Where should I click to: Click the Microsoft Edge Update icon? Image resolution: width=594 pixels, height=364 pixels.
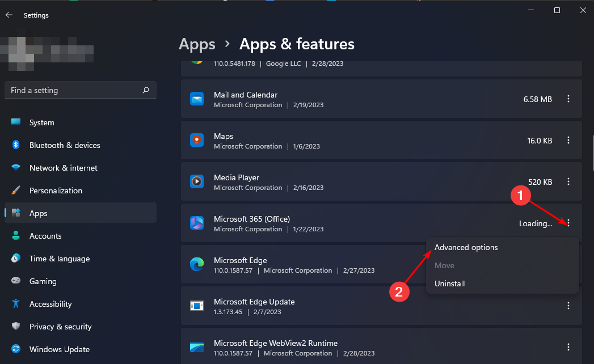tap(197, 305)
